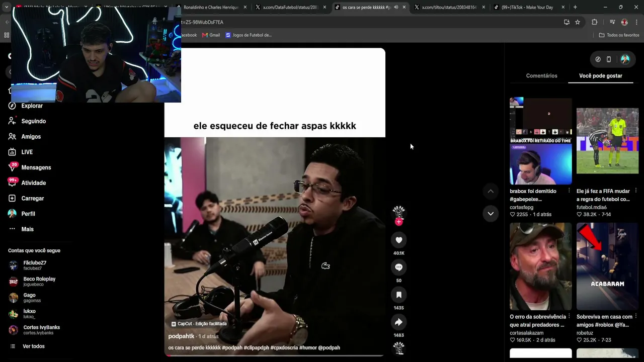The image size is (644, 362).
Task: Go to the Amigos page
Action: (25, 137)
